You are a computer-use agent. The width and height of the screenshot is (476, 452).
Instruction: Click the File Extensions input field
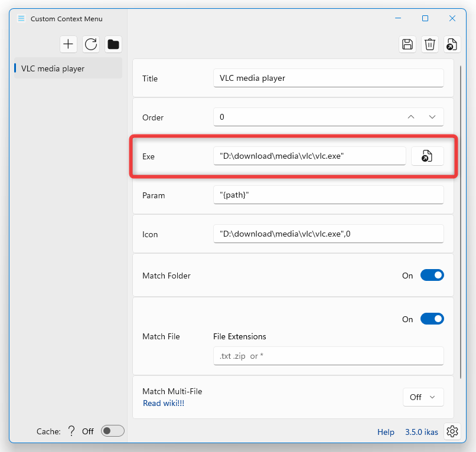(x=328, y=356)
